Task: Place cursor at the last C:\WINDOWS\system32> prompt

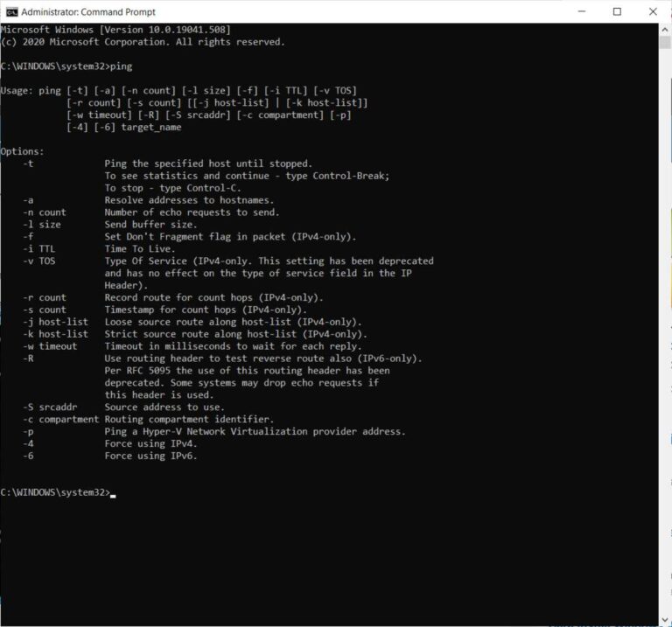Action: click(113, 492)
